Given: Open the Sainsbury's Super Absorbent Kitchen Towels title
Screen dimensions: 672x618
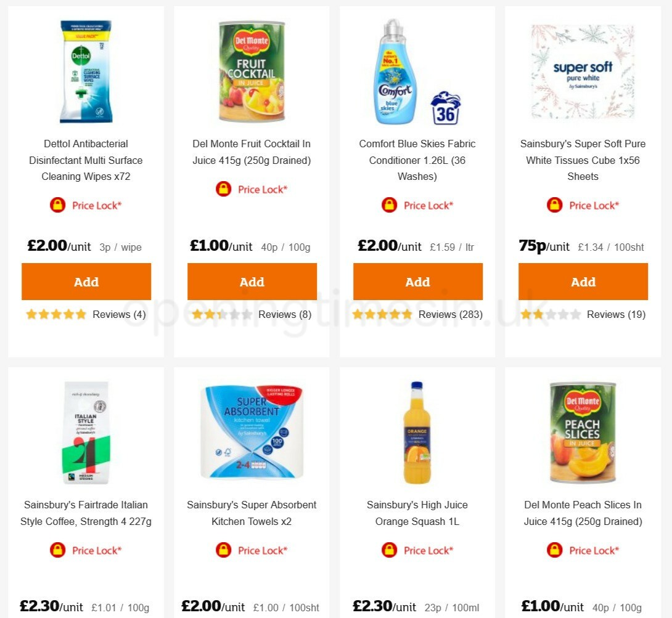Looking at the screenshot, I should [x=252, y=513].
